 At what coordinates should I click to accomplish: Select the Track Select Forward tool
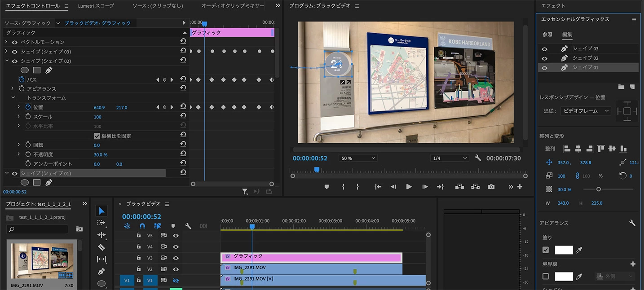pos(101,223)
